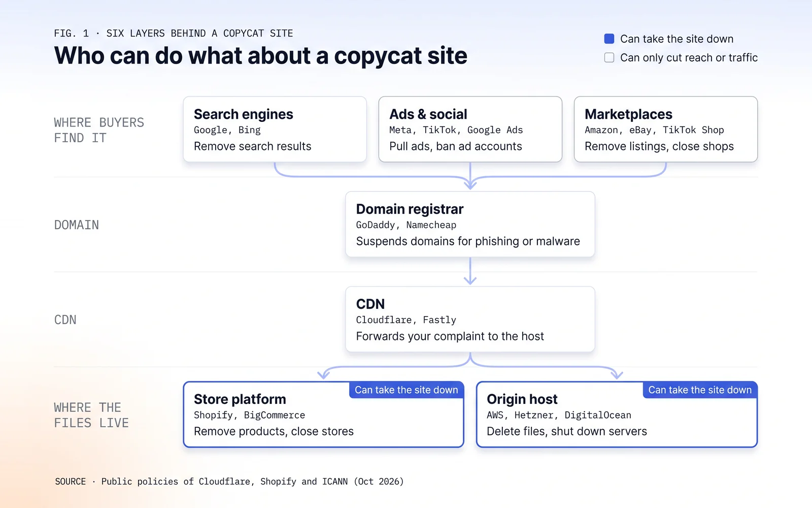Click 'GoDaddy, Namecheap' text
This screenshot has height=508, width=812.
pos(406,225)
